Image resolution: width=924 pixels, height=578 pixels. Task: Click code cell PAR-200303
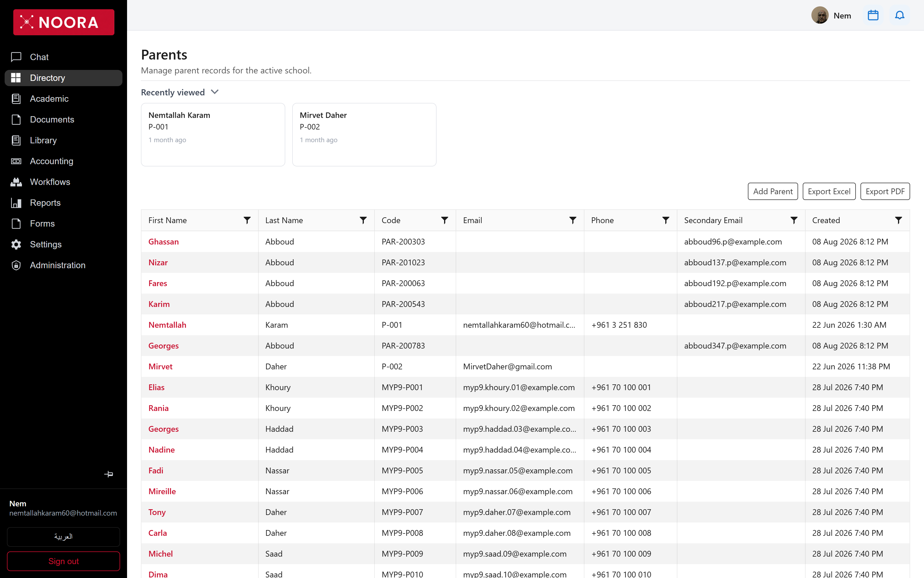[403, 242]
